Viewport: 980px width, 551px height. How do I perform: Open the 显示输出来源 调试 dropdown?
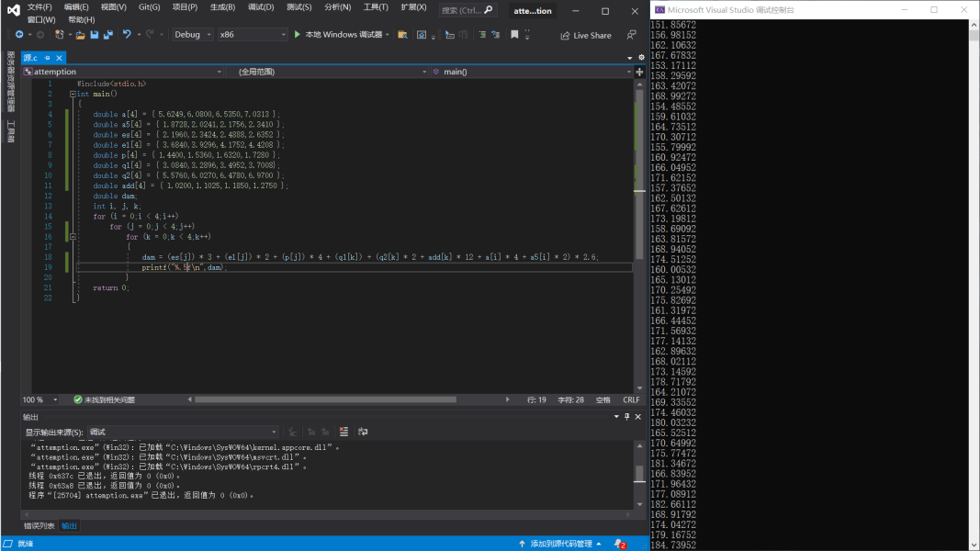183,432
